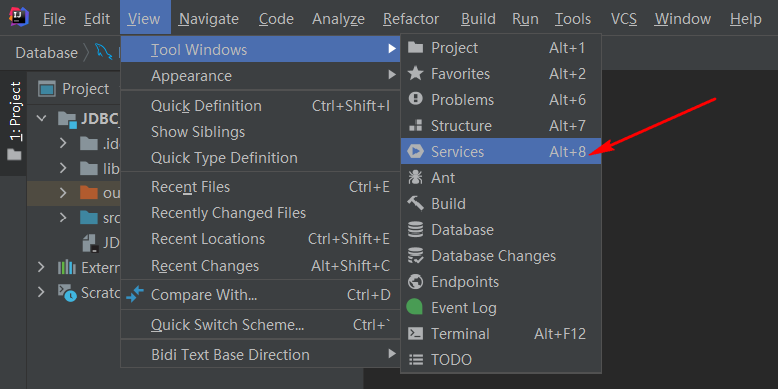Expand the Appearance submenu

point(260,76)
